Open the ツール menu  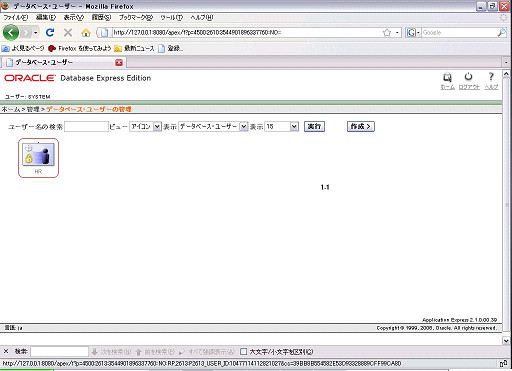point(171,17)
